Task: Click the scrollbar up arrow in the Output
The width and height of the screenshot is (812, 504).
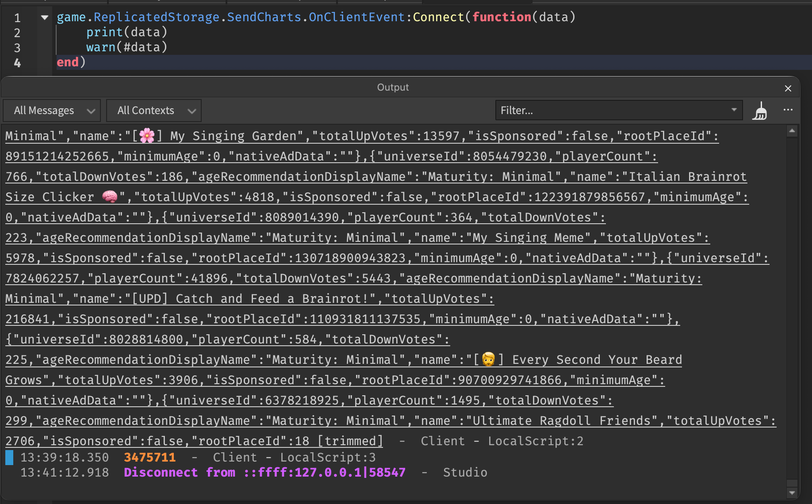Action: click(792, 130)
